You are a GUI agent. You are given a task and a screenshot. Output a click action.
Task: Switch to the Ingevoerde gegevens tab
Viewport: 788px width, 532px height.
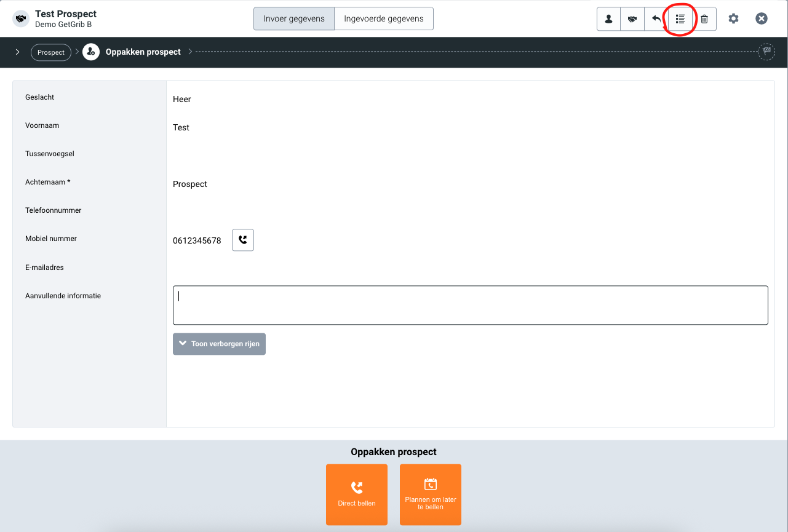384,18
